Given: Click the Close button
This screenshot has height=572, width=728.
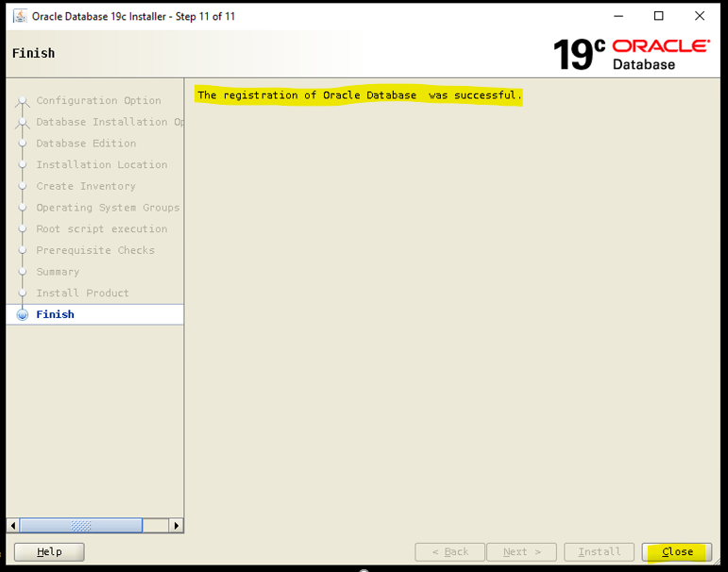Looking at the screenshot, I should (677, 551).
